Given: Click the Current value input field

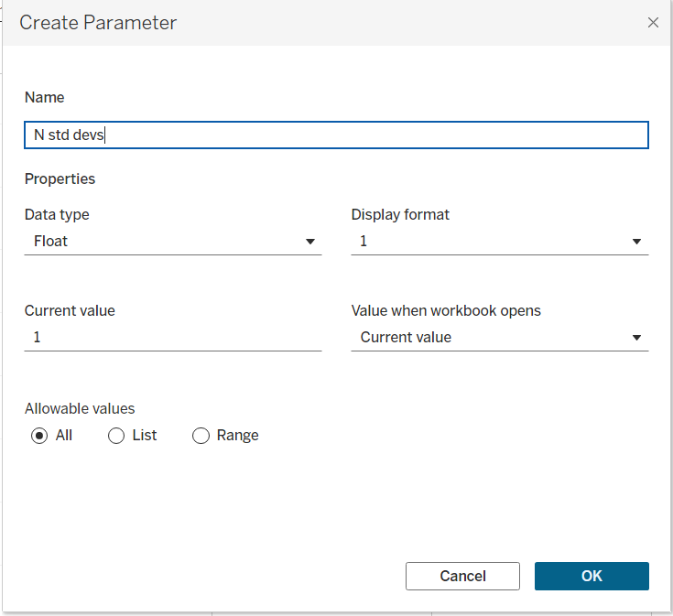Looking at the screenshot, I should pyautogui.click(x=173, y=337).
